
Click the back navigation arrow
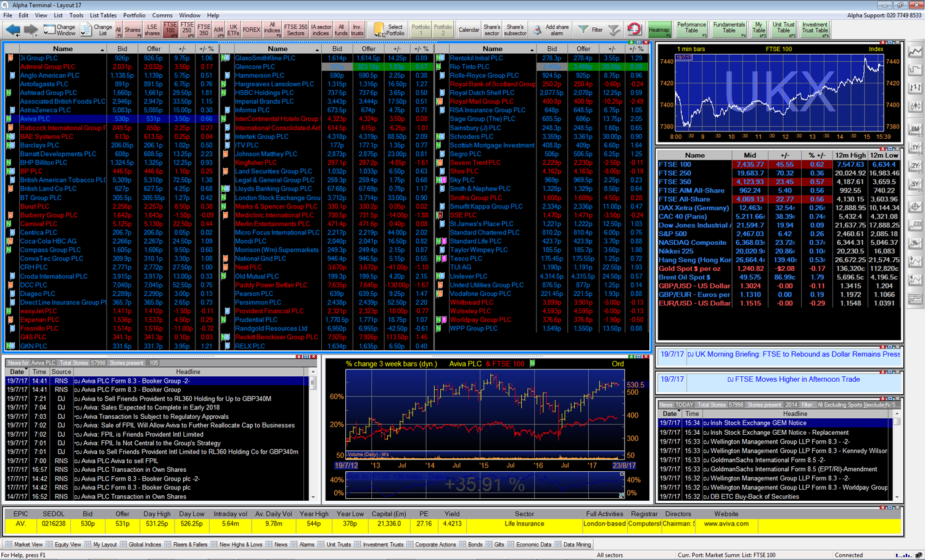(12, 28)
